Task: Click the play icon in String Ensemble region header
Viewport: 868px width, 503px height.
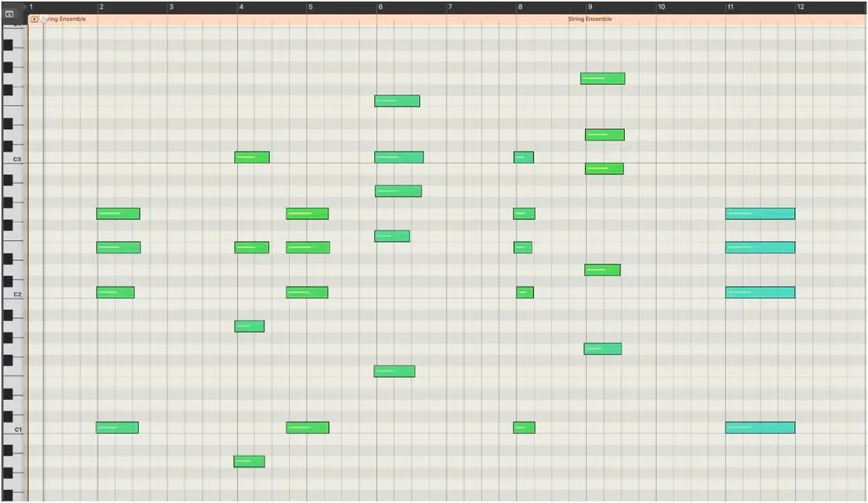Action: coord(35,19)
